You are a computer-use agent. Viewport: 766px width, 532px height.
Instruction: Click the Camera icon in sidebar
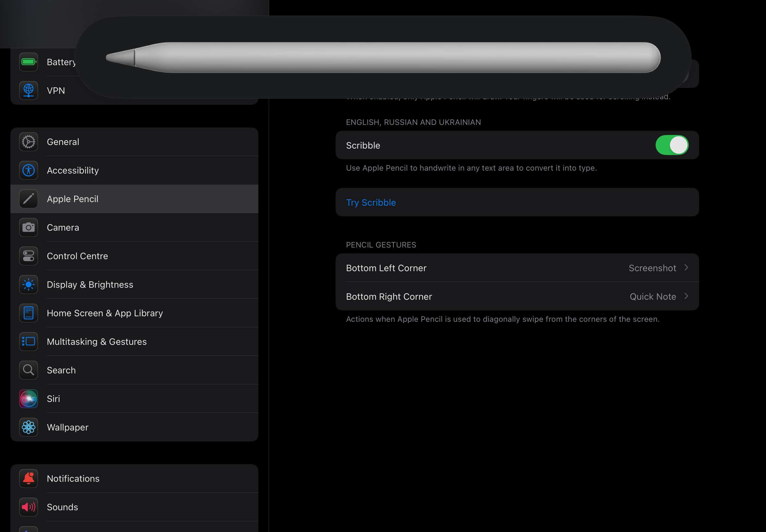coord(28,228)
